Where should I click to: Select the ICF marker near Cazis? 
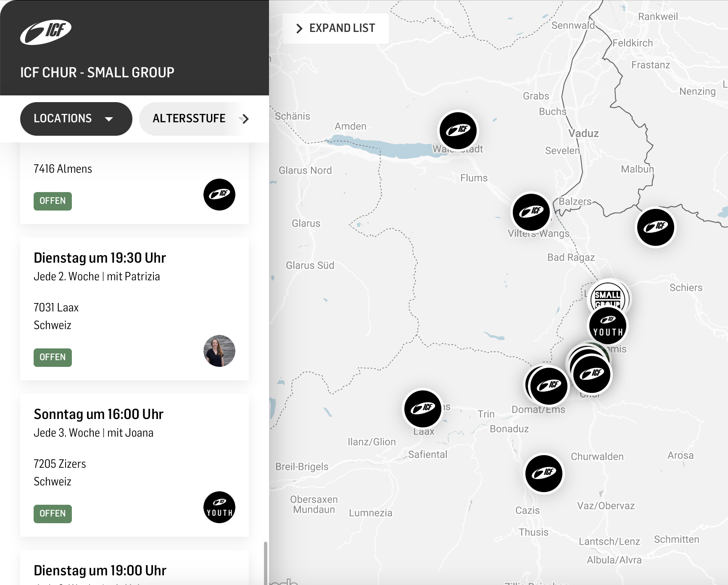544,474
